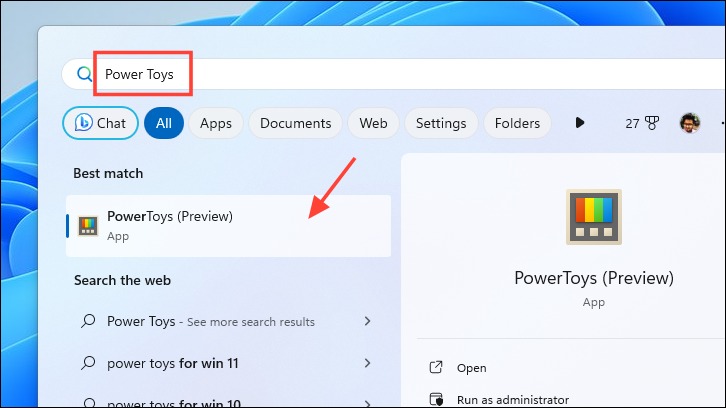
Task: Click magnifier icon beside 'power toys for win 11'
Action: coord(88,363)
